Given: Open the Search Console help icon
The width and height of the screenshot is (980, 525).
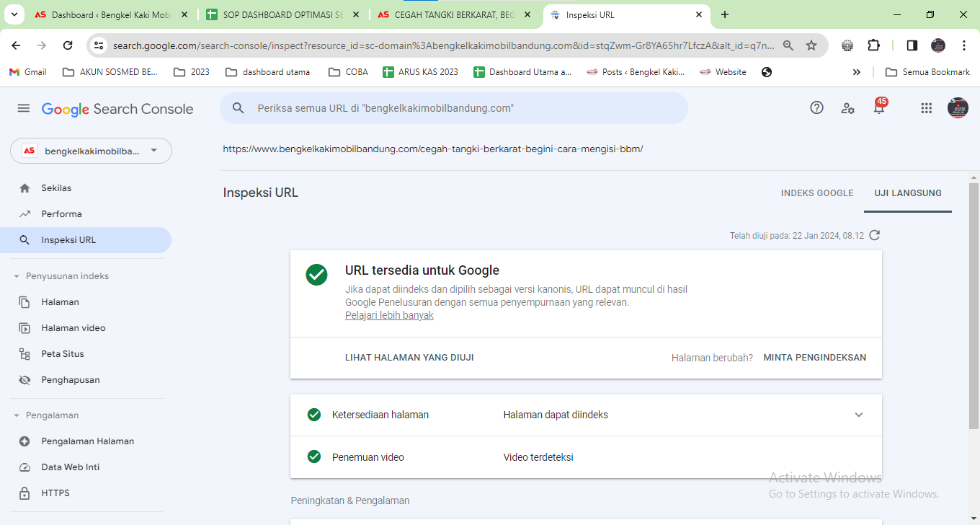Looking at the screenshot, I should tap(816, 107).
